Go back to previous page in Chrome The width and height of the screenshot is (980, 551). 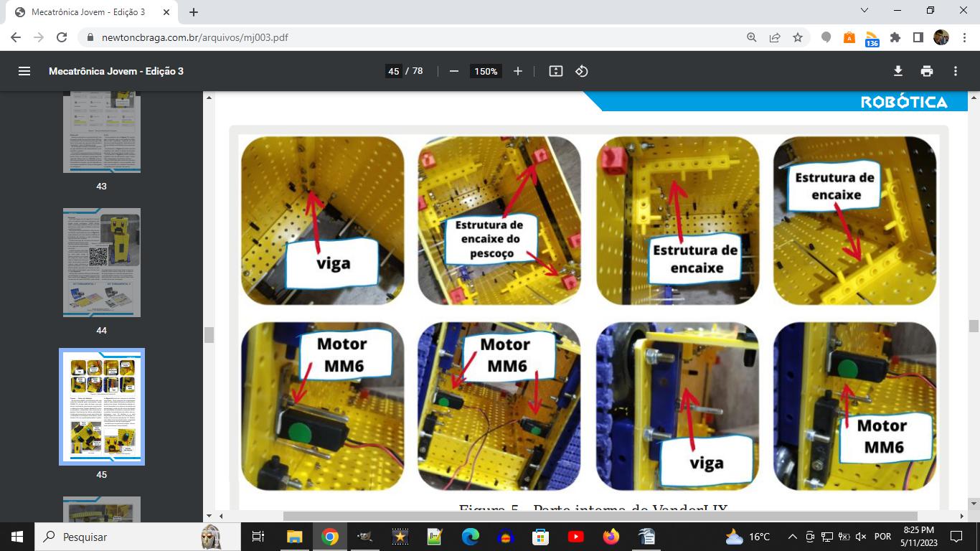16,37
